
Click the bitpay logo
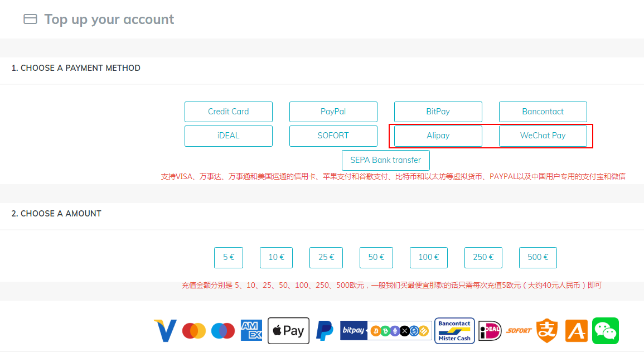pos(354,330)
